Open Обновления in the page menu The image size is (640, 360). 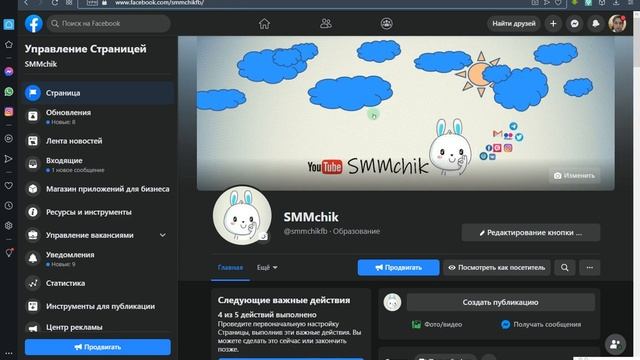[99, 116]
